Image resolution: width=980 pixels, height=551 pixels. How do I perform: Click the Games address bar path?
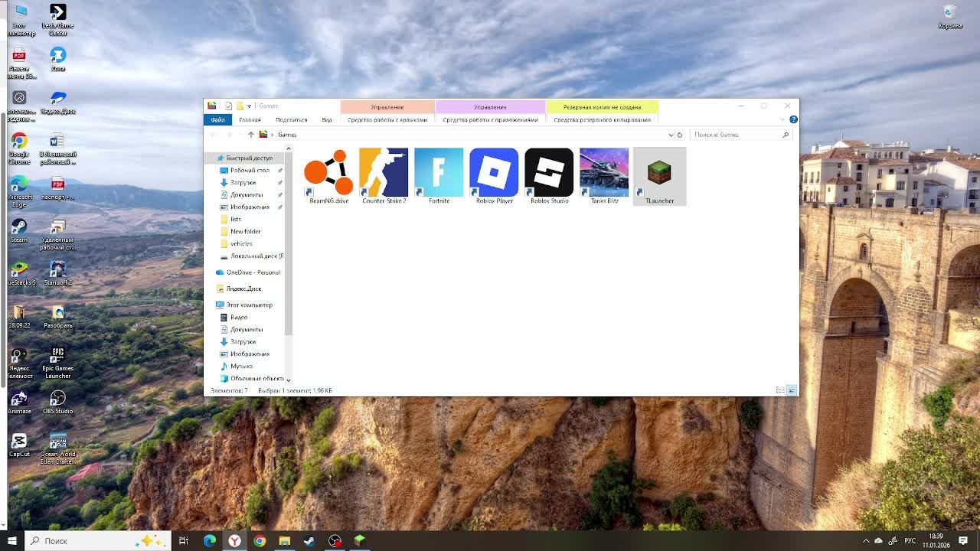click(x=287, y=135)
